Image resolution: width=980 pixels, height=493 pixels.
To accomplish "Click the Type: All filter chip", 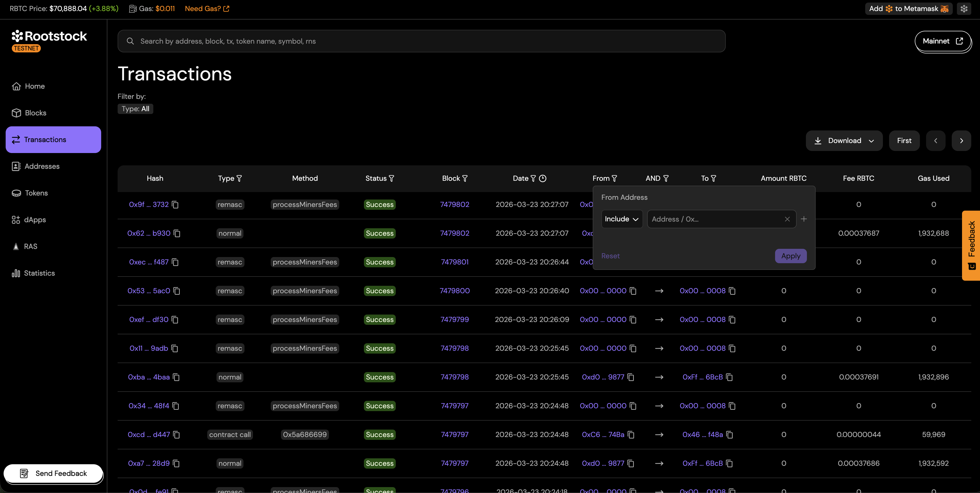I will [135, 109].
